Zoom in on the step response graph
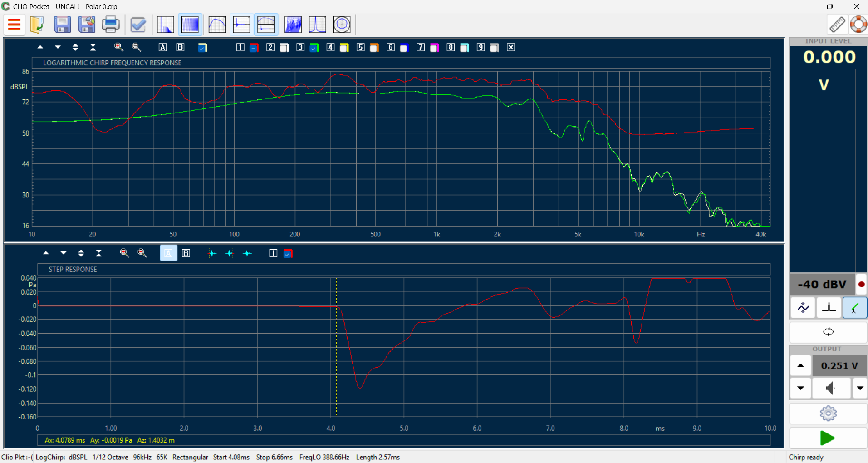 point(124,253)
